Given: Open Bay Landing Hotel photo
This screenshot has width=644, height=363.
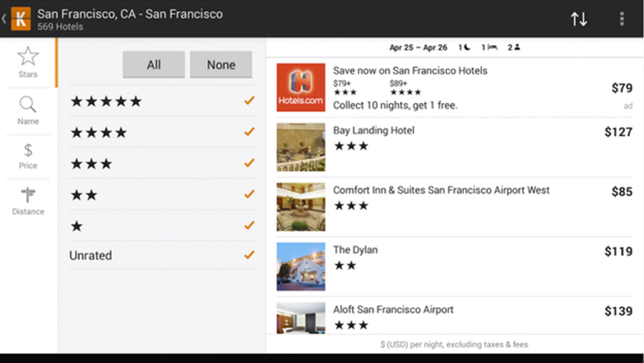Looking at the screenshot, I should point(301,147).
